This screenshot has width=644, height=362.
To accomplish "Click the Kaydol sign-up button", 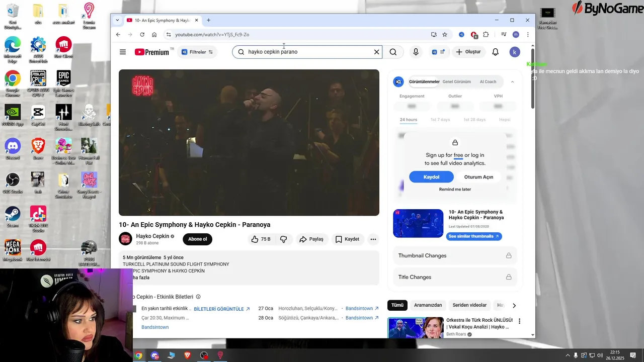I will click(431, 177).
